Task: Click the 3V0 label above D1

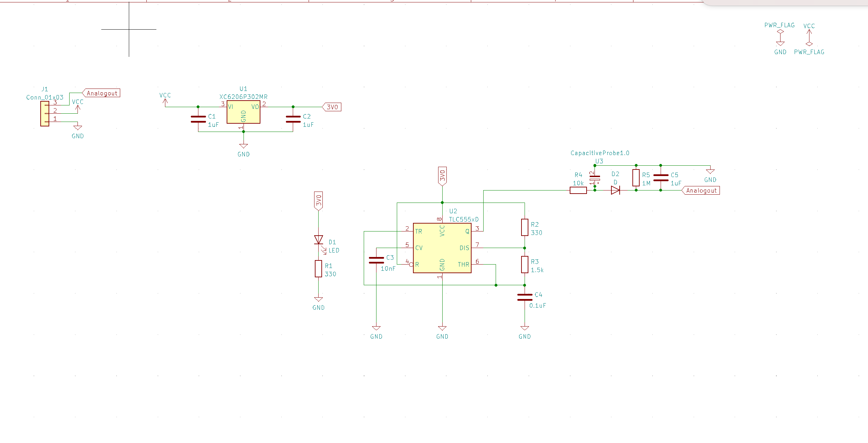Action: (319, 201)
